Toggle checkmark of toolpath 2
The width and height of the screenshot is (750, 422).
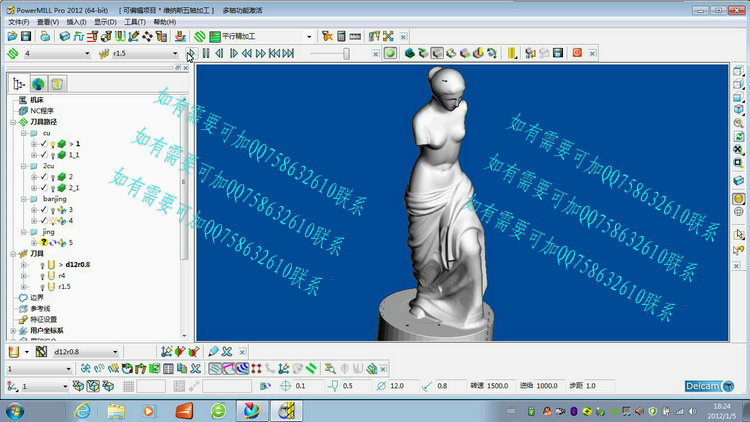pos(44,177)
